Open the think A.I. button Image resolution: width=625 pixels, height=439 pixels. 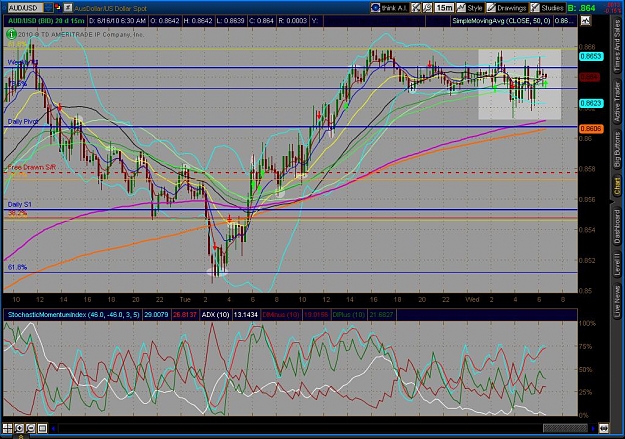click(x=389, y=8)
